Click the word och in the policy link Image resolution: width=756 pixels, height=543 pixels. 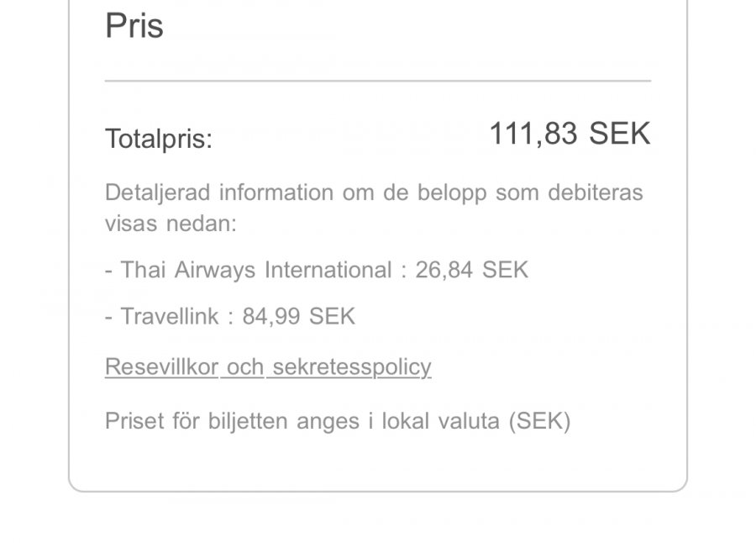pyautogui.click(x=245, y=367)
